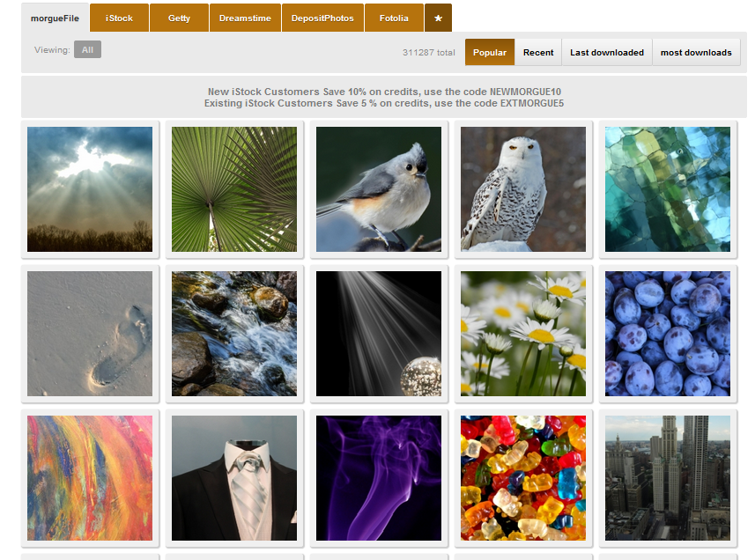The image size is (755, 560).
Task: Click the 311287 total count text
Action: coord(428,53)
